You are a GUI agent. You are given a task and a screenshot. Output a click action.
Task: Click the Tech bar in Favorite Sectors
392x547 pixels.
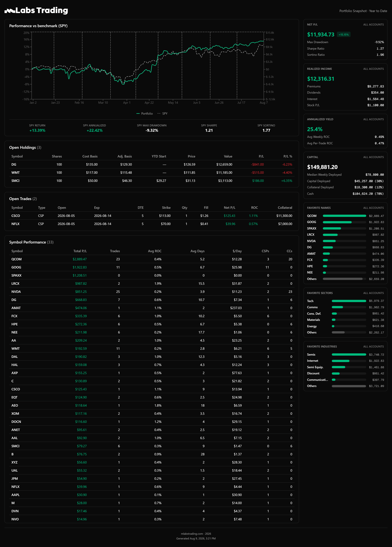tap(349, 301)
